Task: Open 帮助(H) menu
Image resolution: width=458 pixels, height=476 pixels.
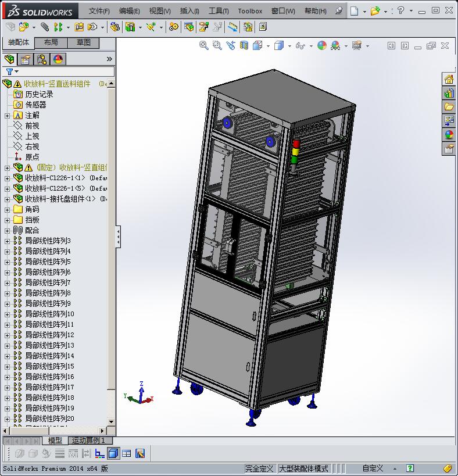Action: tap(316, 11)
